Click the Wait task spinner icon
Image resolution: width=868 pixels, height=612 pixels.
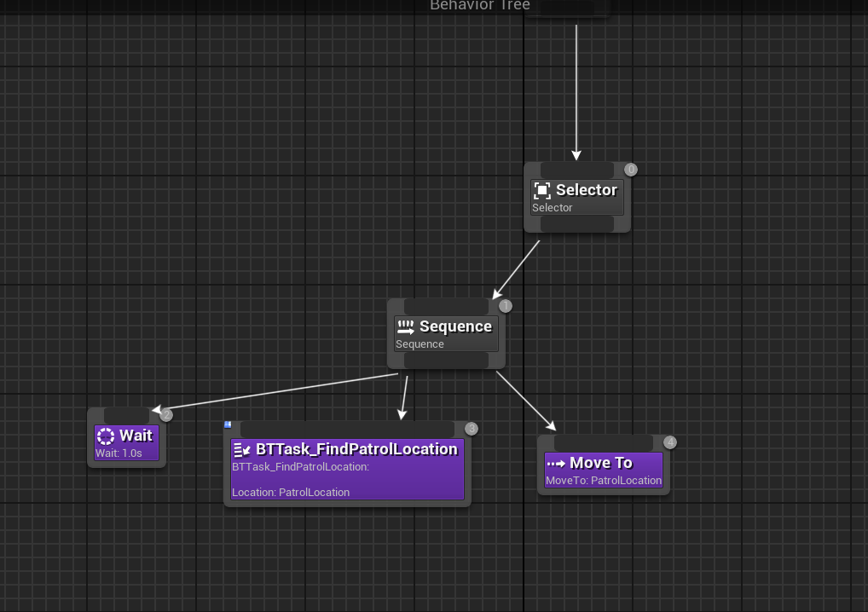click(x=106, y=436)
